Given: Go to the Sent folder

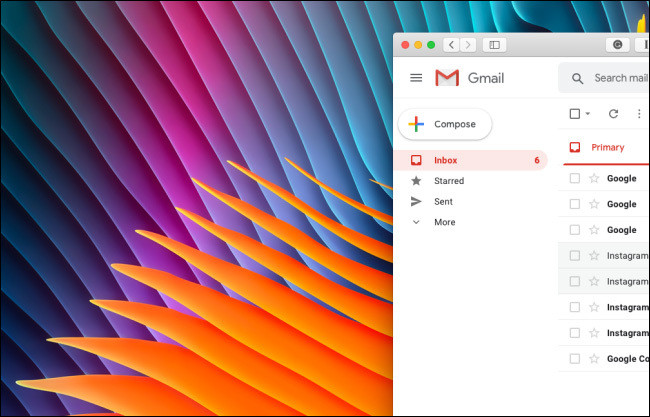Looking at the screenshot, I should pyautogui.click(x=442, y=201).
